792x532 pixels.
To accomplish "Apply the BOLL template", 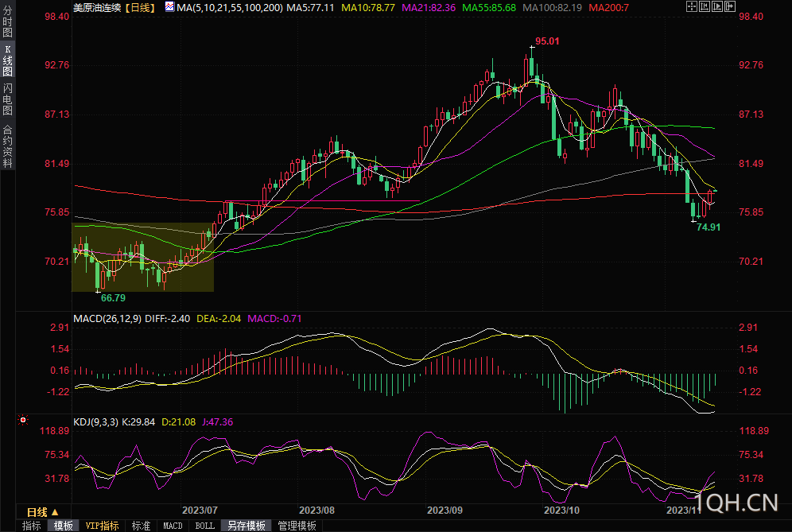I will [204, 526].
